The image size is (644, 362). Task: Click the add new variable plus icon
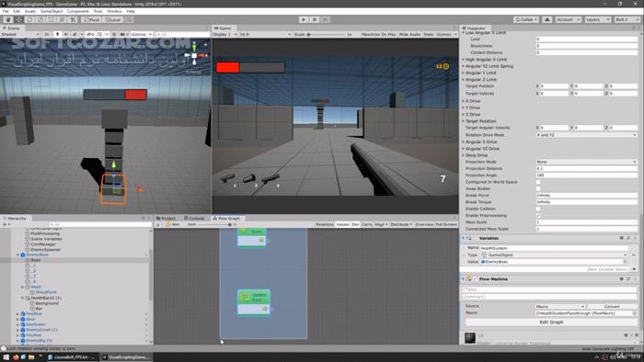(x=634, y=269)
